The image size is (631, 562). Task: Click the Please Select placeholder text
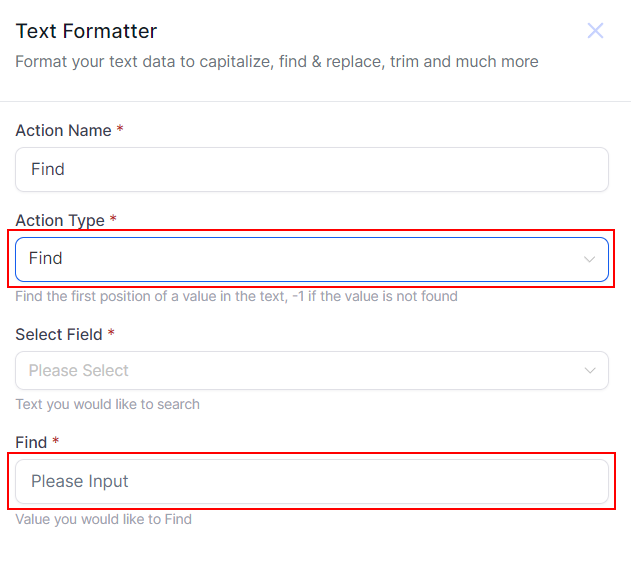(x=78, y=371)
